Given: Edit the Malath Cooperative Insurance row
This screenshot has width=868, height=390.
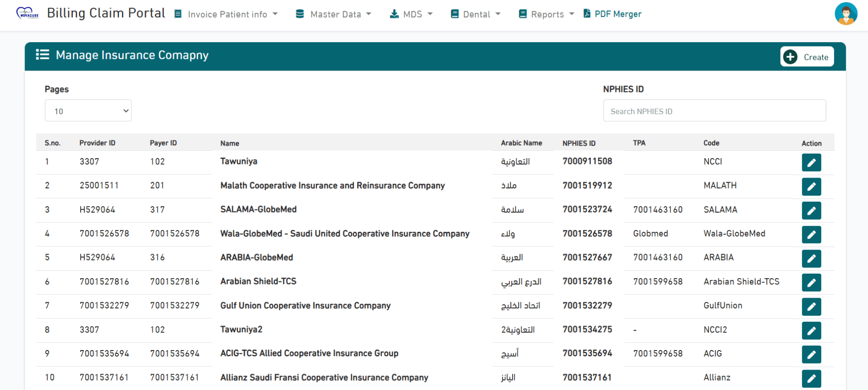Looking at the screenshot, I should 811,187.
